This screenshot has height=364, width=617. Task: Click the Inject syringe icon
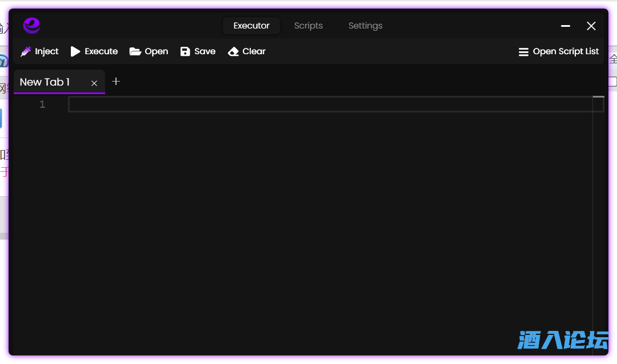(x=26, y=51)
